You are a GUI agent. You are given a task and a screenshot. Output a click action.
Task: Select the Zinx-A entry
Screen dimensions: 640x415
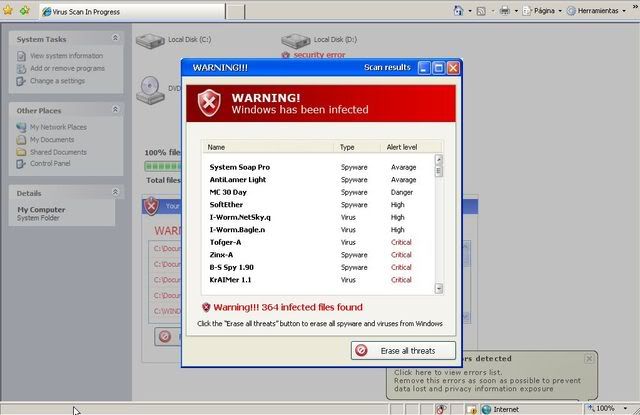click(318, 255)
